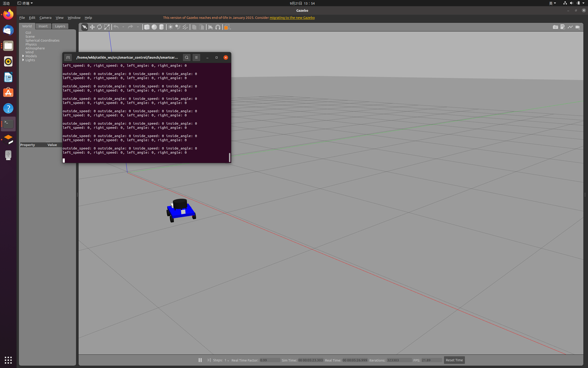Image resolution: width=588 pixels, height=368 pixels.
Task: Insert a box shape
Action: (147, 27)
